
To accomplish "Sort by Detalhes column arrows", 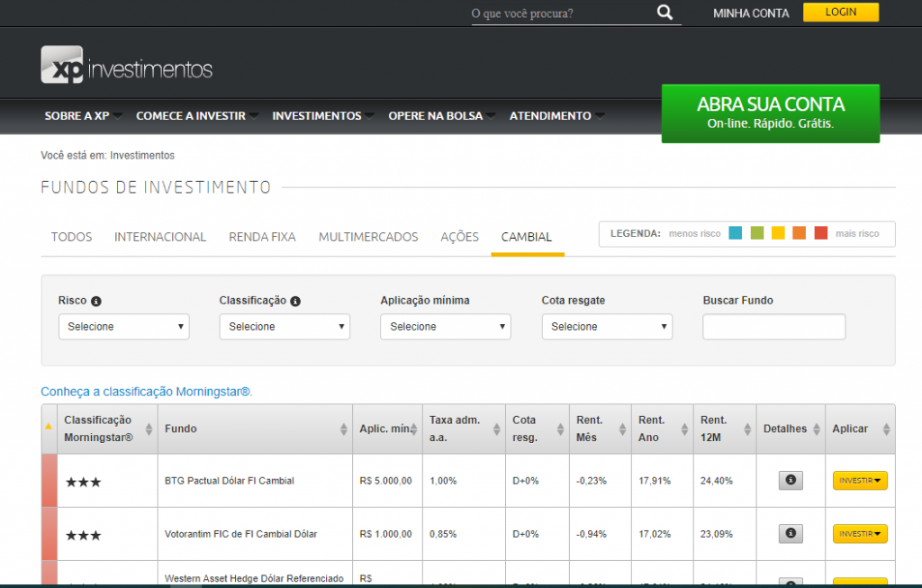I will 816,430.
